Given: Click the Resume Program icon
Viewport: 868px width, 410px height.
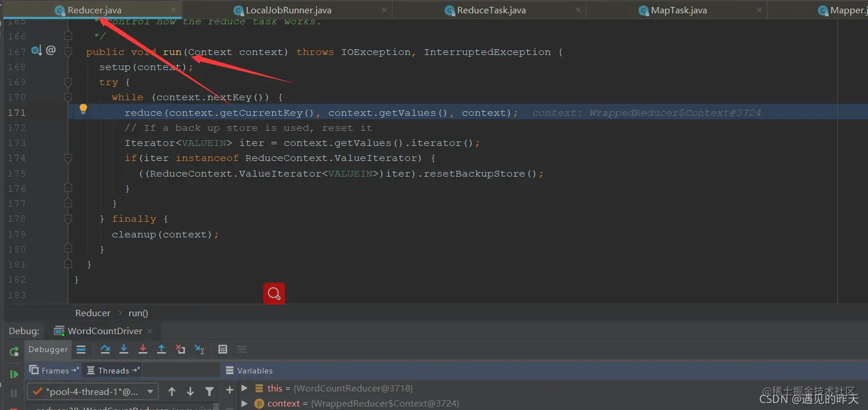Looking at the screenshot, I should click(x=14, y=374).
